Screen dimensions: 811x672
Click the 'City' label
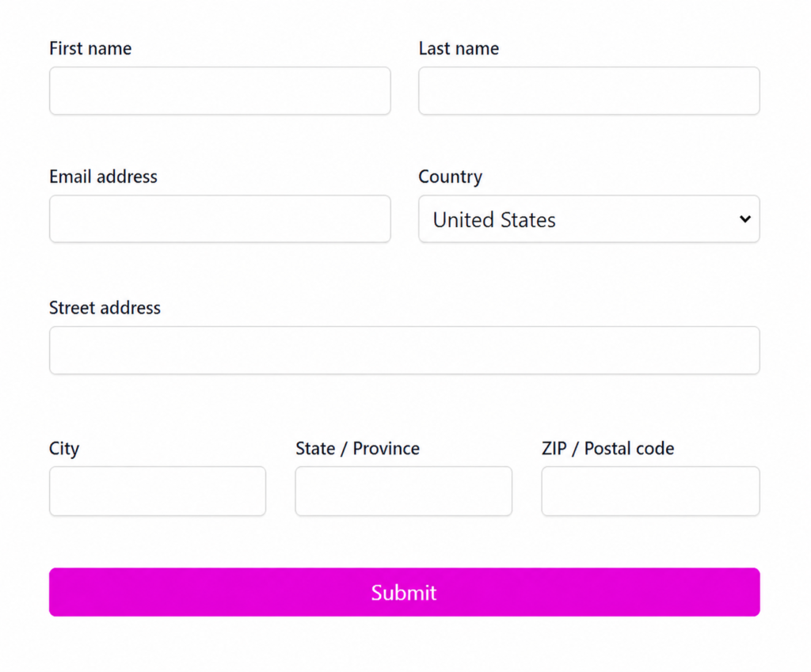[x=64, y=448]
